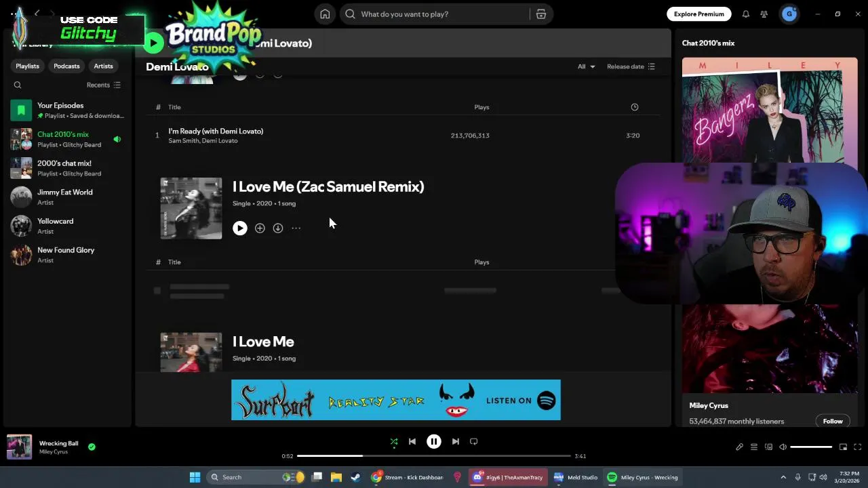Select the Playlists filter chip
This screenshot has width=868, height=488.
click(x=27, y=66)
